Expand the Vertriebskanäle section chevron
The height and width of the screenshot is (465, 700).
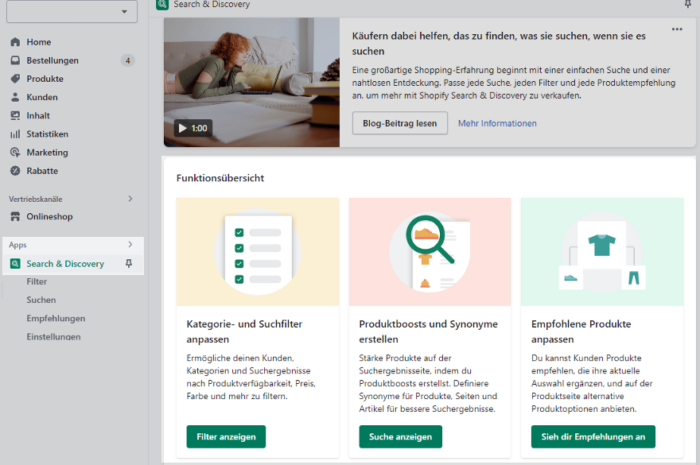click(130, 199)
